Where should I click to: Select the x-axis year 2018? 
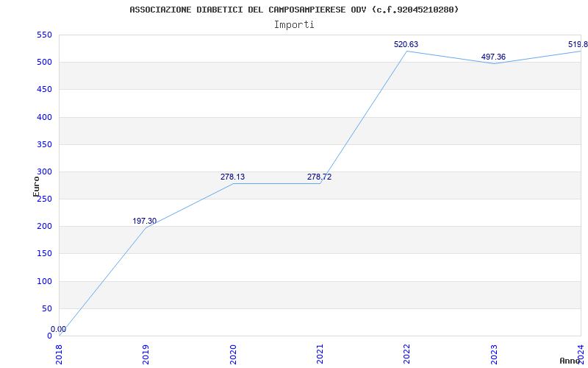click(59, 354)
